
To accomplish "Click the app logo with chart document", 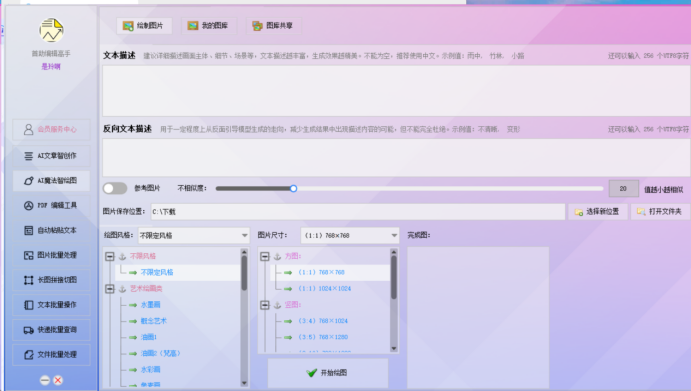I will click(51, 30).
